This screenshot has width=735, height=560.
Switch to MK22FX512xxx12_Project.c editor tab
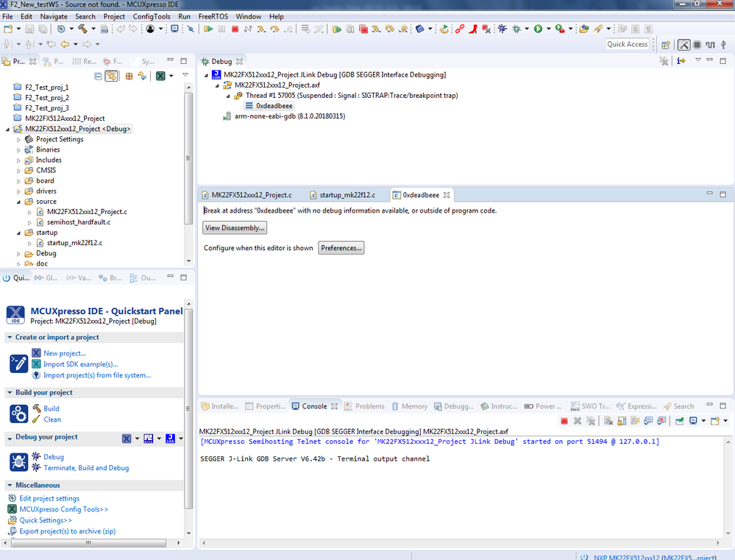[247, 195]
